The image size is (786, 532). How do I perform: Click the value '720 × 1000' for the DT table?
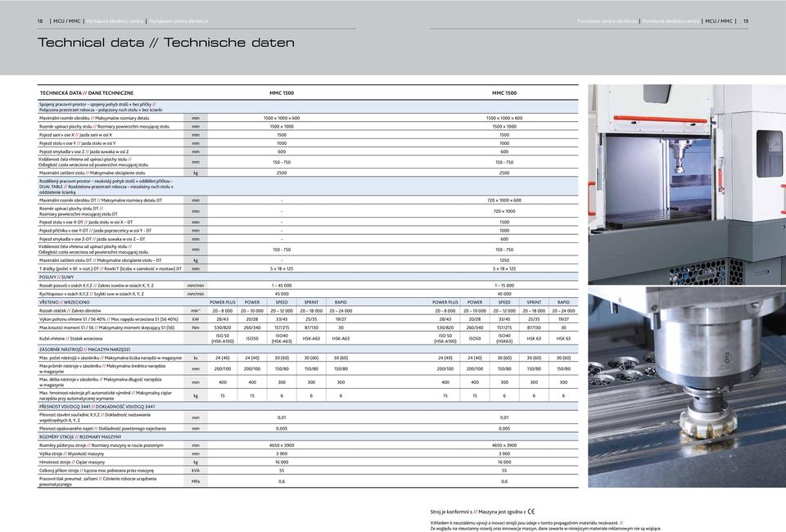tap(504, 211)
